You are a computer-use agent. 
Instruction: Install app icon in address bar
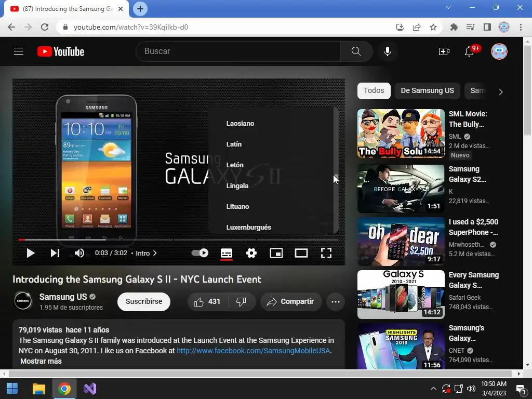pyautogui.click(x=400, y=27)
